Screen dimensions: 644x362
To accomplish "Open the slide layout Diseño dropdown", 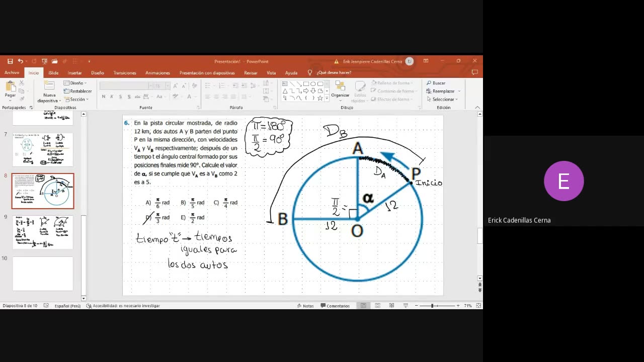I will [75, 83].
